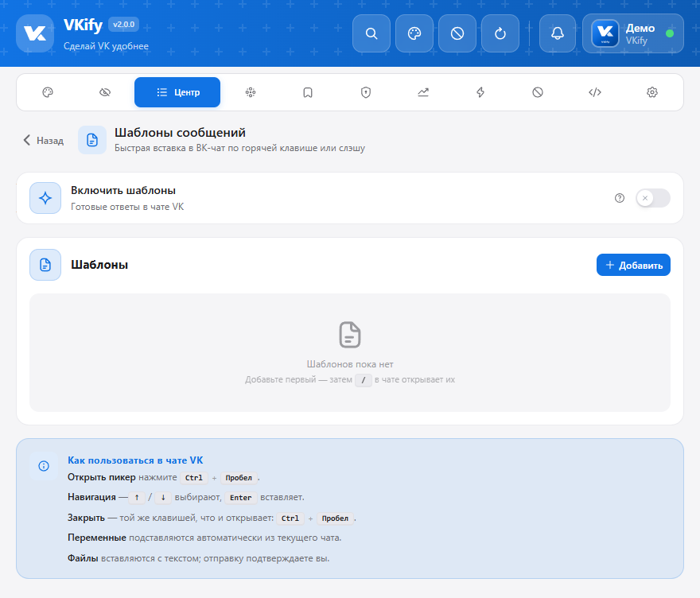Screen dimensions: 700x598
Task: Click the 'Сделай VK удобнее' tagline
Action: click(106, 46)
